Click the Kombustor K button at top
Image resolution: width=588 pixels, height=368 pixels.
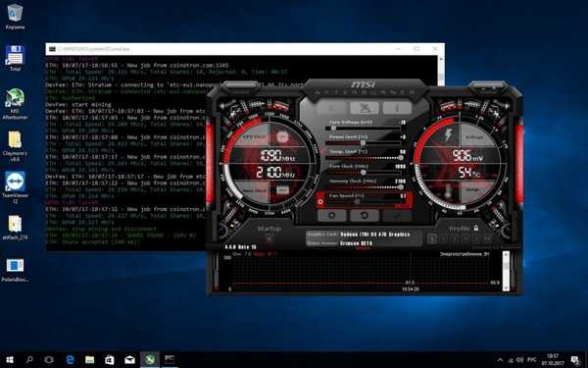332,108
